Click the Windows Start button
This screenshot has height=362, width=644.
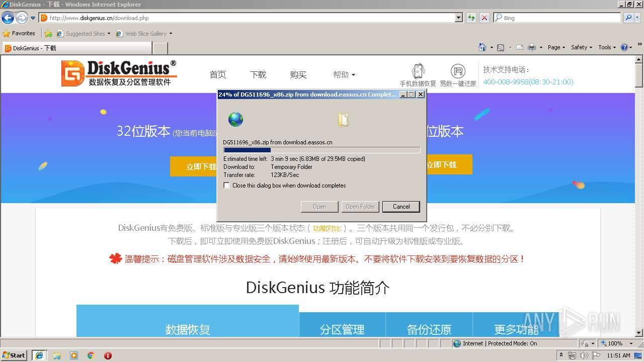click(14, 355)
